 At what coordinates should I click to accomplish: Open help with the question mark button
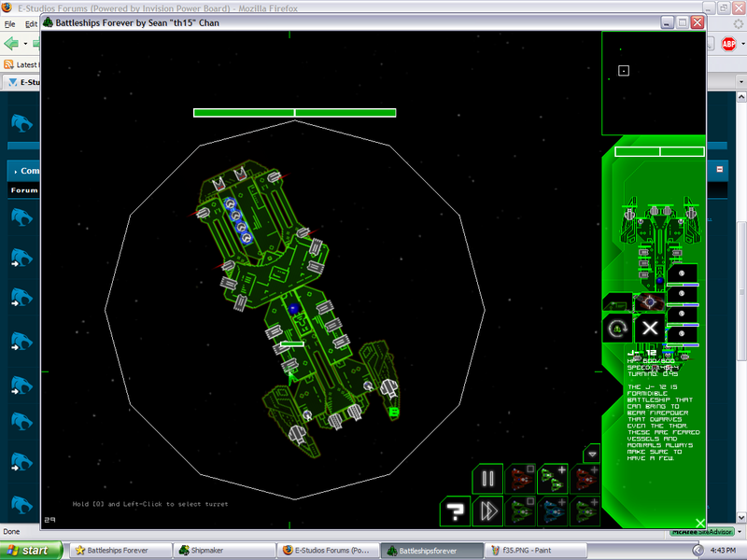[455, 511]
